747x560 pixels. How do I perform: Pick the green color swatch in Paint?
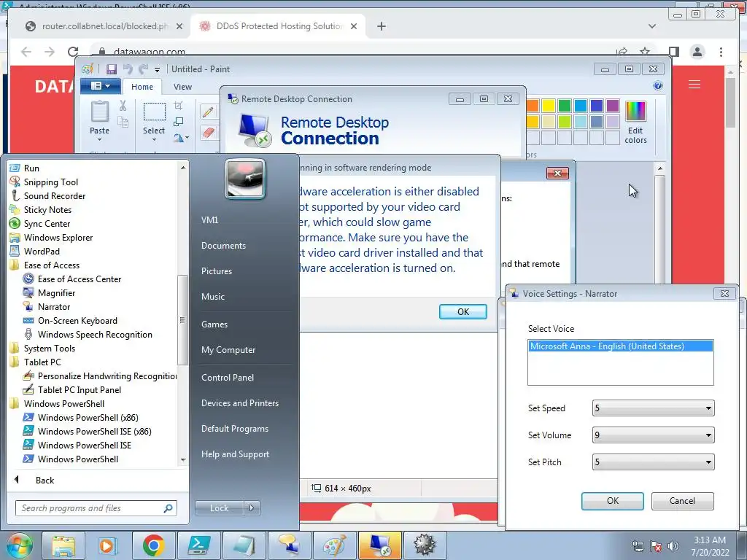[x=565, y=105]
